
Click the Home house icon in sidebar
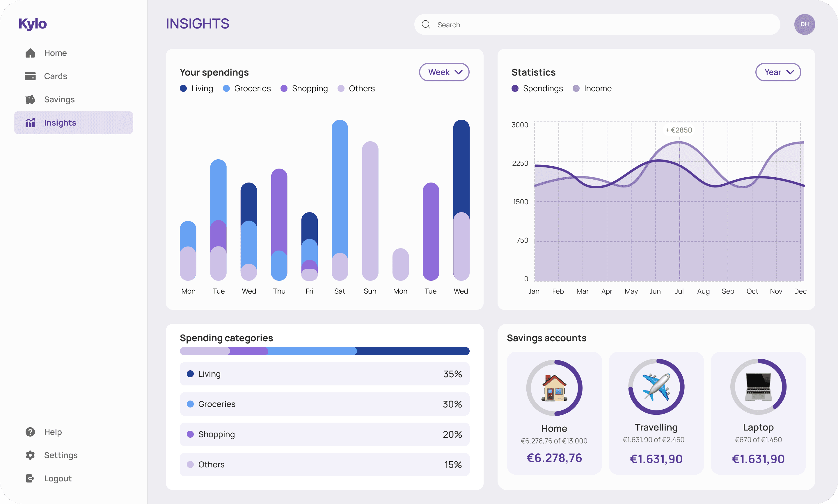coord(30,53)
